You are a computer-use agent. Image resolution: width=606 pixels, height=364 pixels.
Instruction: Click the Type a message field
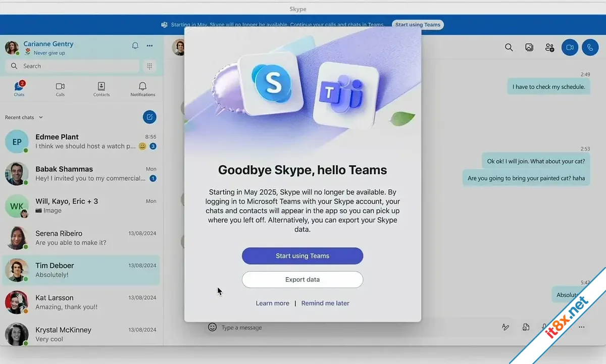point(353,328)
